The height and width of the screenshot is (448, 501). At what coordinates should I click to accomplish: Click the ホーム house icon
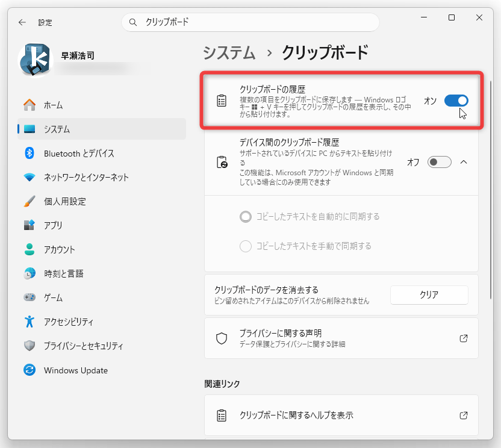pyautogui.click(x=30, y=105)
